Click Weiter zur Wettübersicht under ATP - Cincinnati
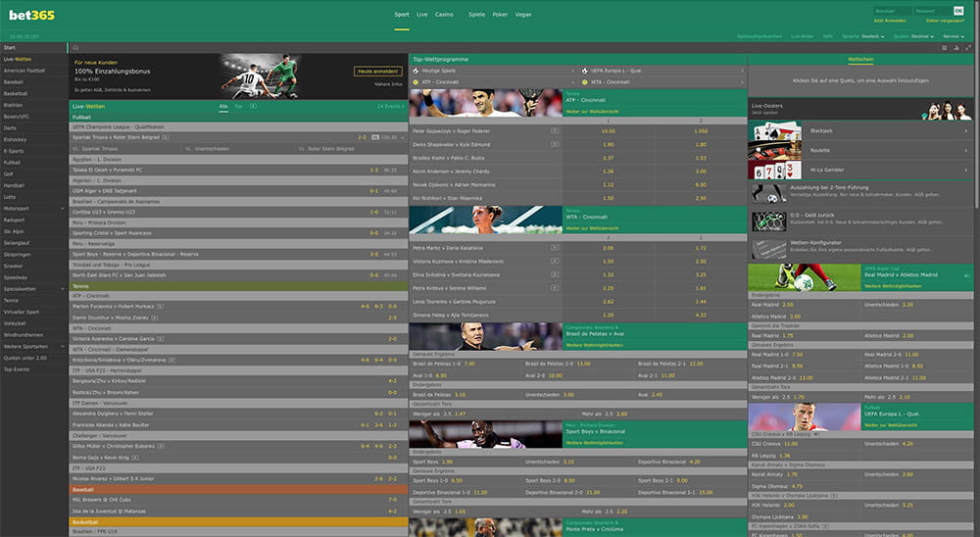Image resolution: width=980 pixels, height=537 pixels. click(x=592, y=112)
